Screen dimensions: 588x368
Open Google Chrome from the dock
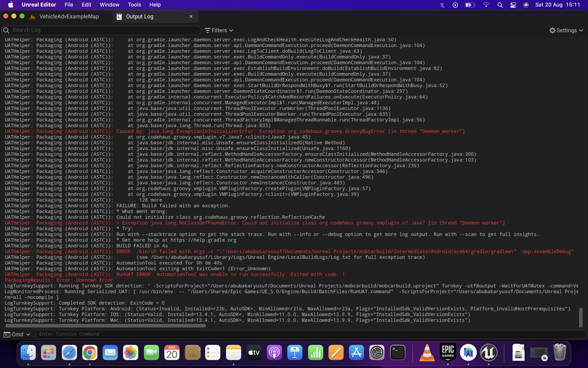point(90,352)
